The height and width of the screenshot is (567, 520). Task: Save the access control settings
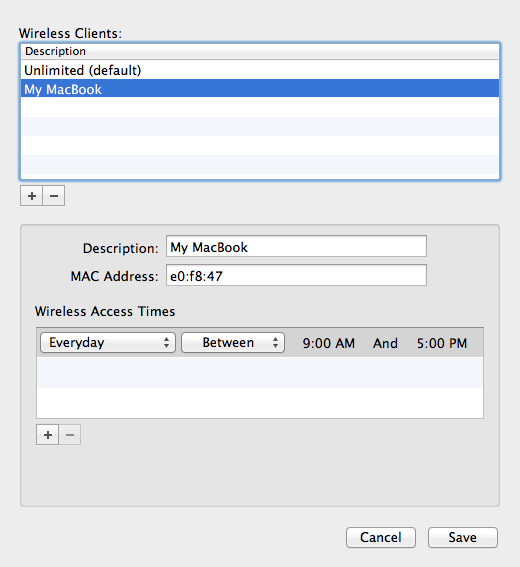point(463,537)
